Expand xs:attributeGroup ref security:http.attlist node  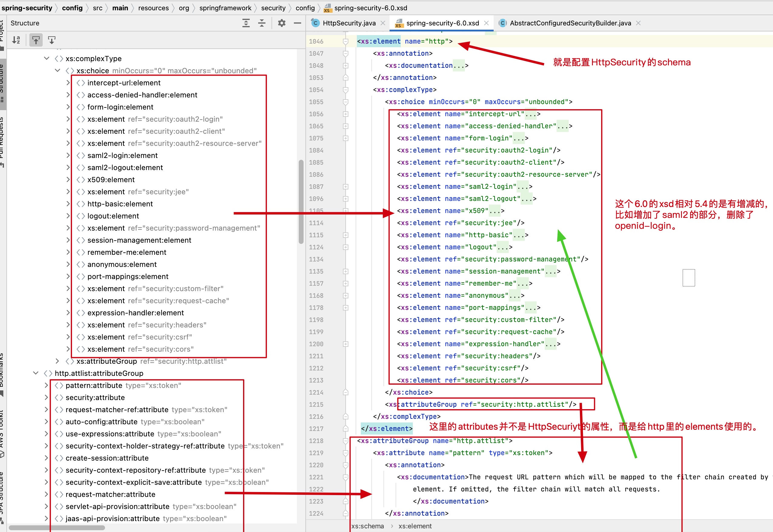[x=58, y=361]
